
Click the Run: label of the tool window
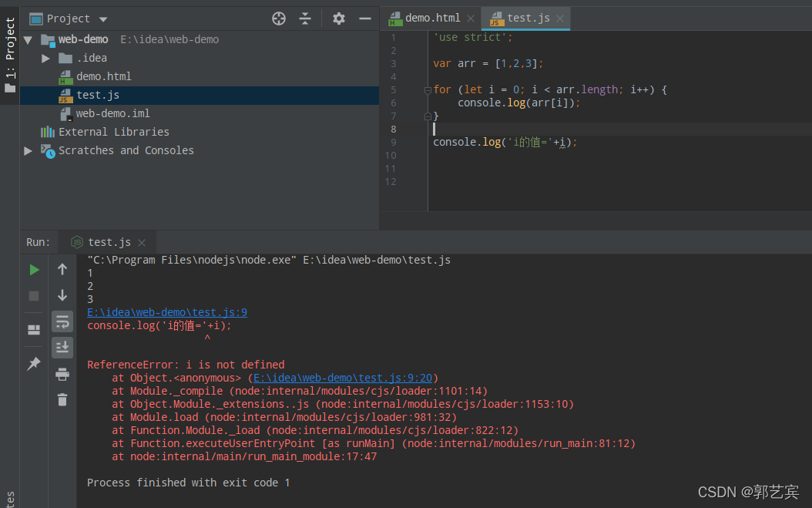pos(39,242)
